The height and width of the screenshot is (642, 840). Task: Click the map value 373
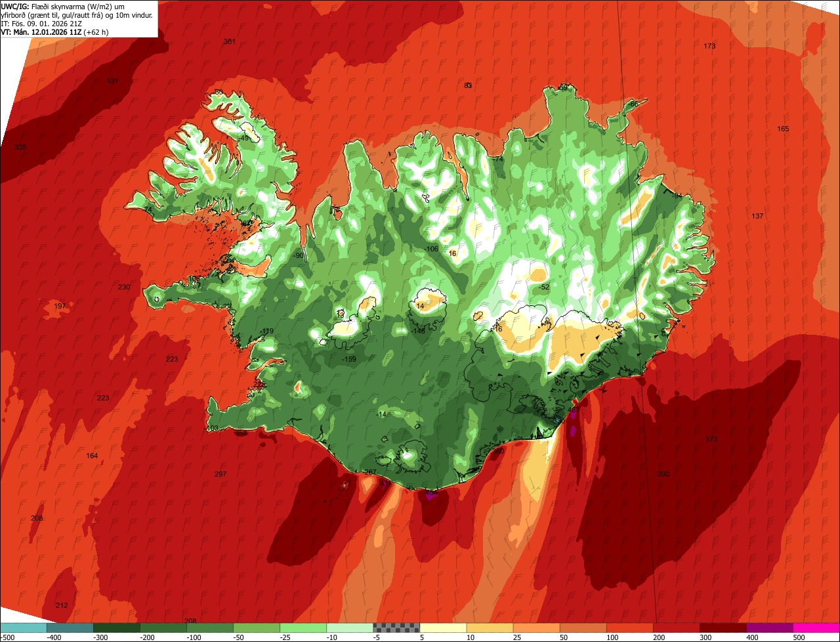tap(711, 439)
